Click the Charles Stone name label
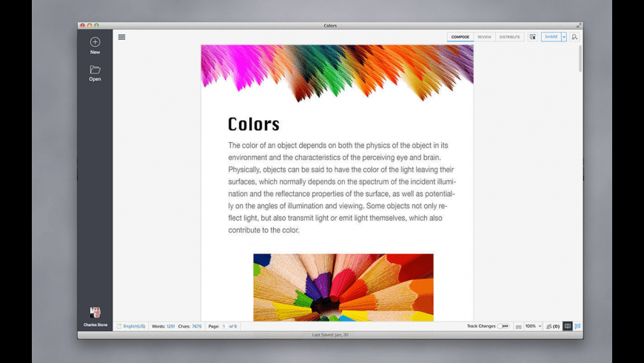This screenshot has height=363, width=644. (95, 324)
